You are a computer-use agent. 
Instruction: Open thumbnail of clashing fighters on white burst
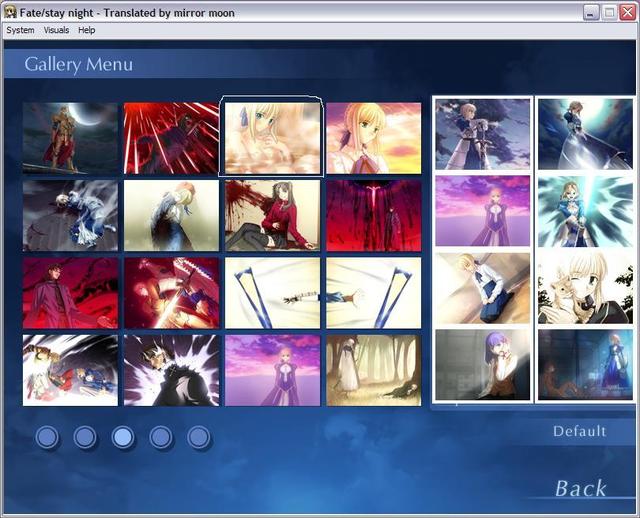click(x=70, y=370)
